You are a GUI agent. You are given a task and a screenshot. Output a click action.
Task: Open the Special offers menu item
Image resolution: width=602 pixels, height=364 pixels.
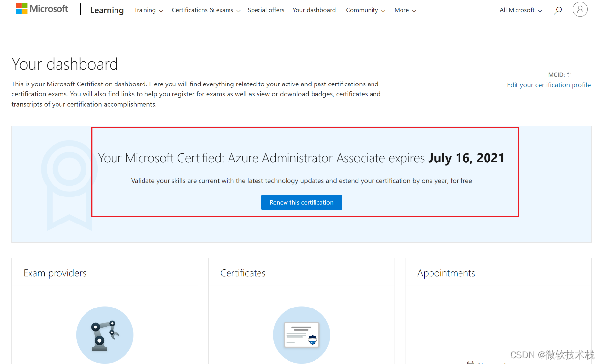(x=266, y=10)
